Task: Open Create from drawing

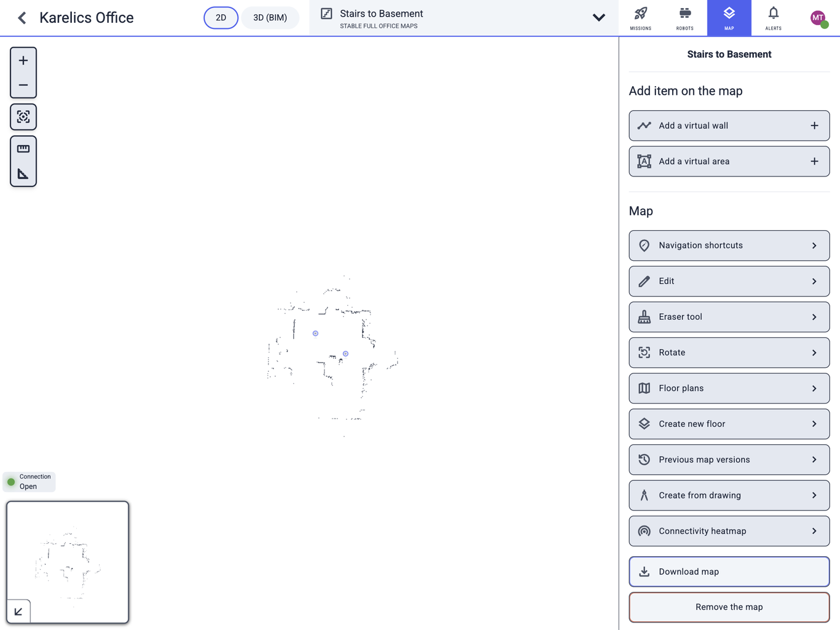Action: point(729,495)
